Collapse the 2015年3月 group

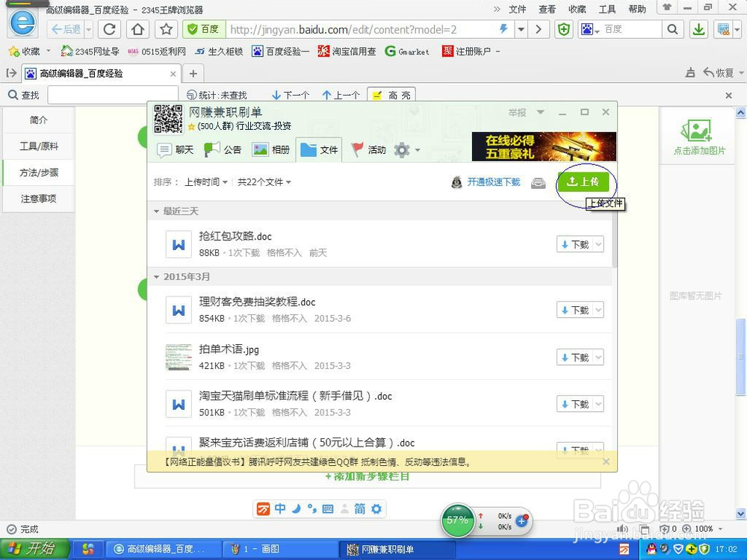tap(156, 277)
